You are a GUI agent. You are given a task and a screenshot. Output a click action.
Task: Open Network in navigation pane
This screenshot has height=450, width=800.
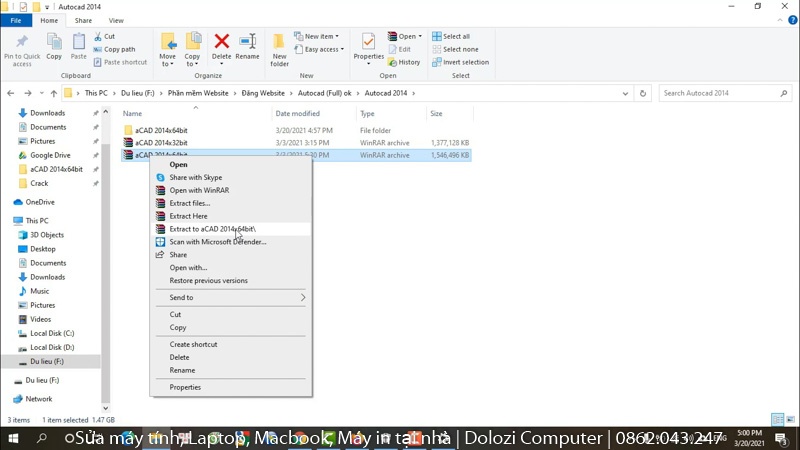coord(39,399)
